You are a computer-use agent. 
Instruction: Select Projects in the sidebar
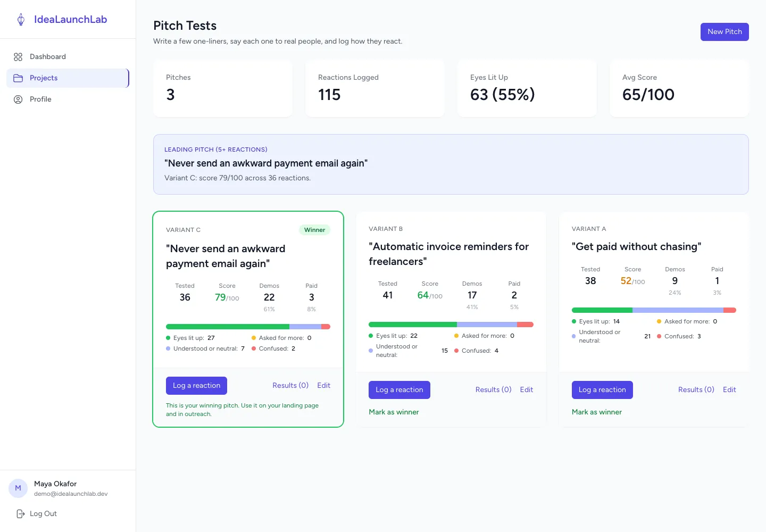[x=68, y=78]
